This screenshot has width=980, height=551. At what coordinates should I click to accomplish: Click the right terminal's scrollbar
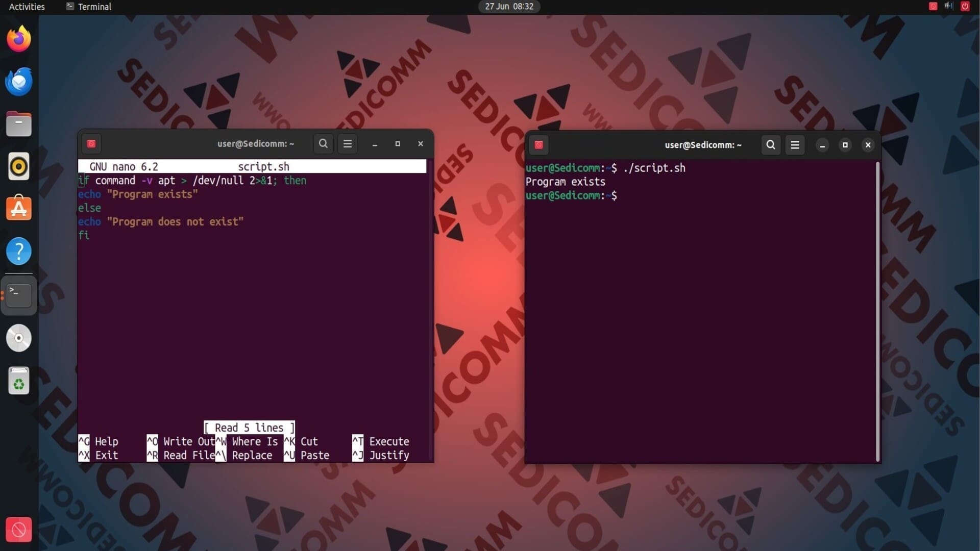[877, 311]
